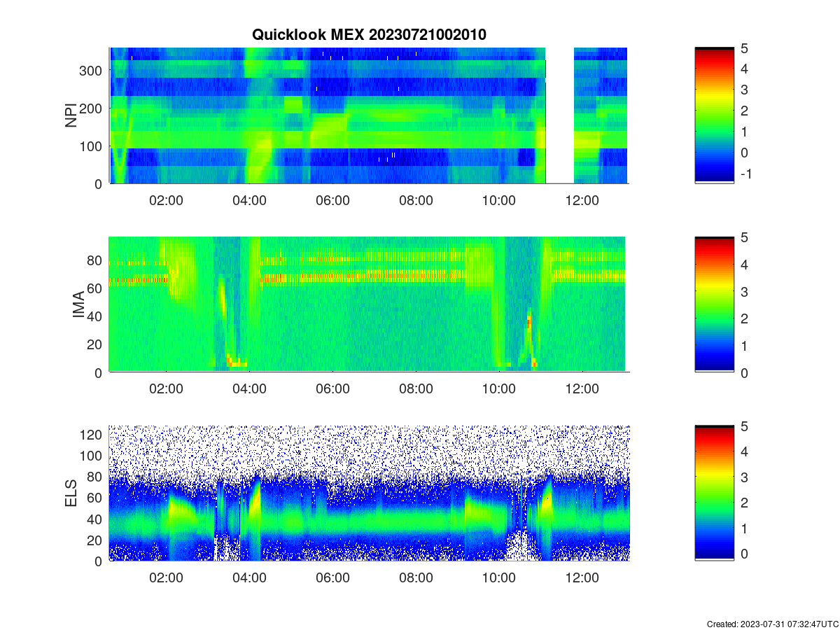Viewport: 840px width, 630px height.
Task: Click the NPI plot's "04:00" time tick
Action: point(249,200)
